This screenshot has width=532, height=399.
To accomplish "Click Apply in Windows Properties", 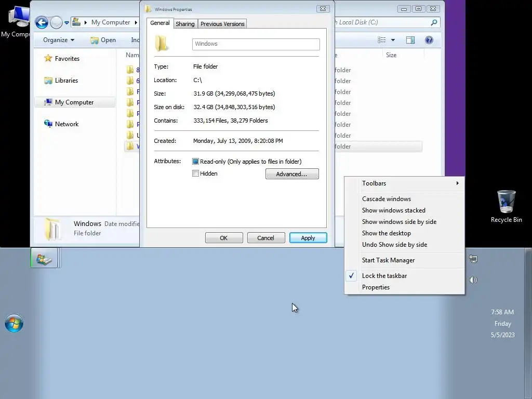I will click(308, 238).
